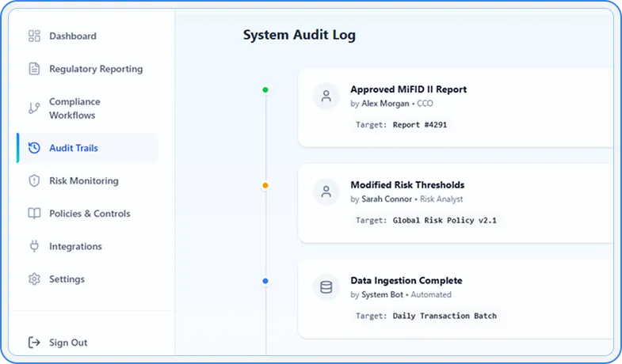622x364 pixels.
Task: Click the Audit Trails history clock icon
Action: click(34, 148)
